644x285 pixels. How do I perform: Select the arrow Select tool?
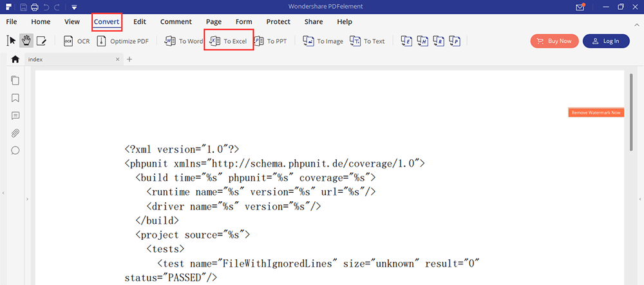11,41
